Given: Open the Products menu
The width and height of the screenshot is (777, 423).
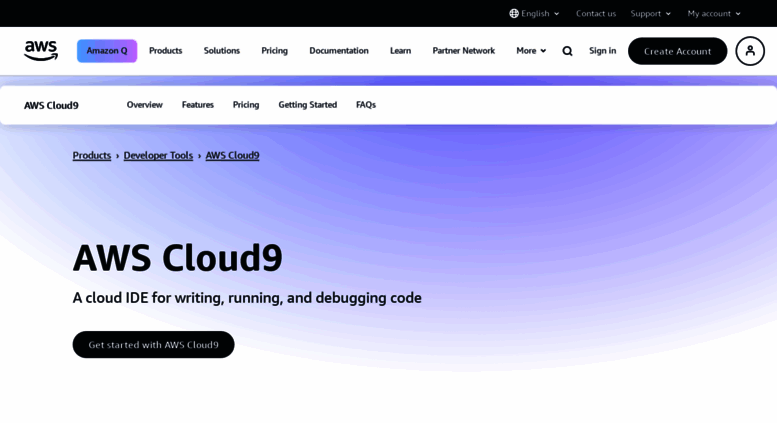Looking at the screenshot, I should [x=166, y=51].
